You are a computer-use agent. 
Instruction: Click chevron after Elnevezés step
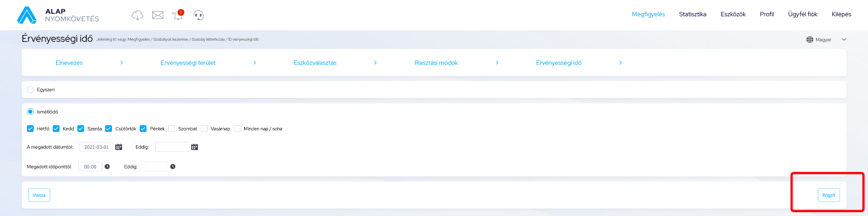click(122, 63)
